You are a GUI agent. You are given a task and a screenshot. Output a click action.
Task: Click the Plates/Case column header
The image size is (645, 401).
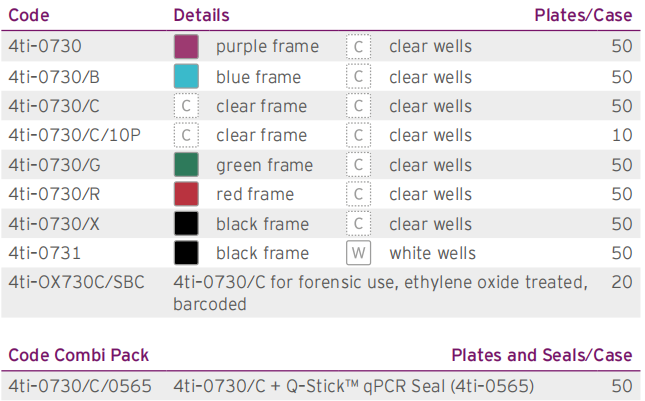click(x=583, y=15)
